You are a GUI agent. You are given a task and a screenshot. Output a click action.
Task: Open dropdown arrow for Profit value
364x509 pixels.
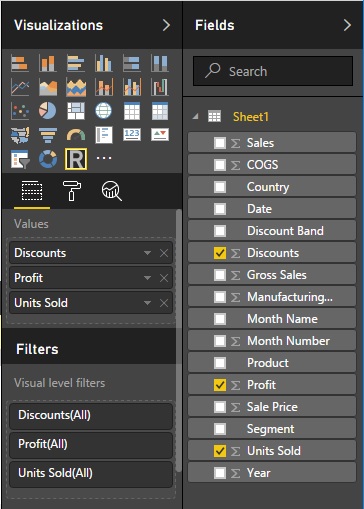click(x=147, y=278)
